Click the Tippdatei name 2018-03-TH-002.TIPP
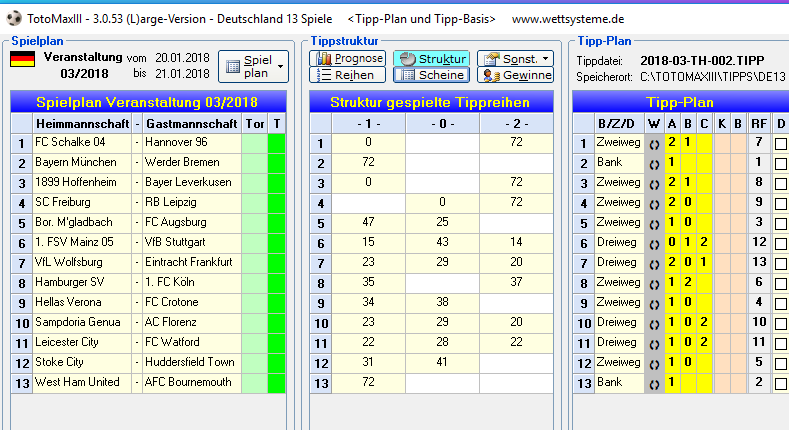The width and height of the screenshot is (789, 430). (702, 61)
